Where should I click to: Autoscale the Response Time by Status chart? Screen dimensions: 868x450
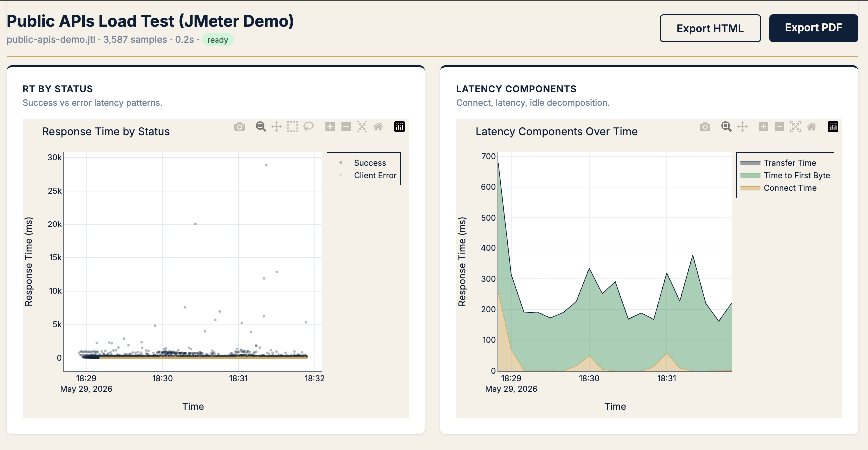[362, 127]
